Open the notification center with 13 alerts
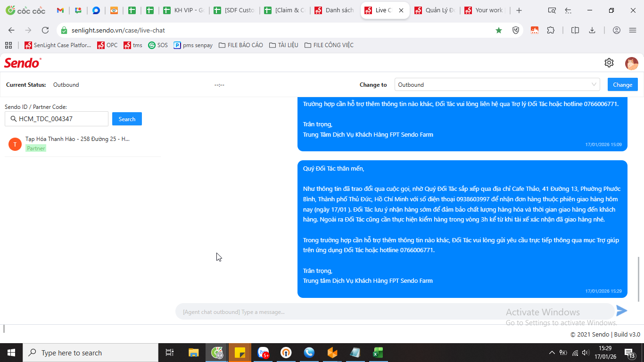The height and width of the screenshot is (362, 644). tap(630, 353)
